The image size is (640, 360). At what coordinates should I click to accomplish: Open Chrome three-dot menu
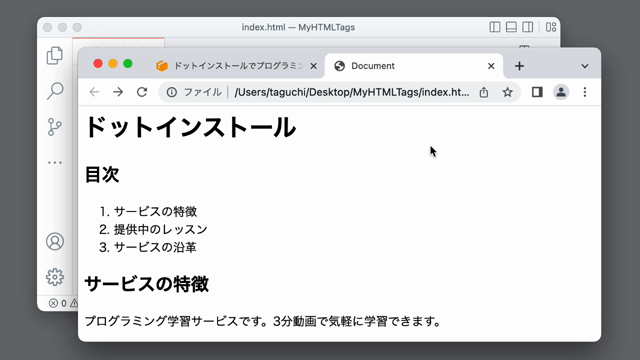click(x=585, y=92)
